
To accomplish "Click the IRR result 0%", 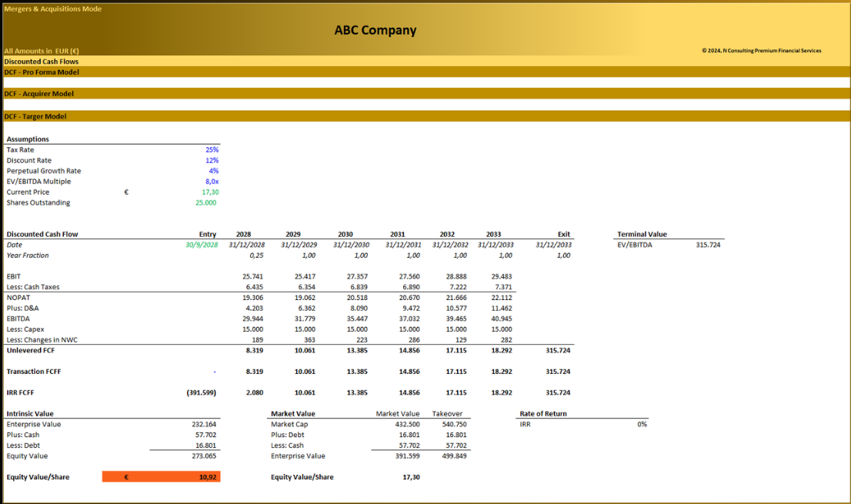I will (642, 424).
